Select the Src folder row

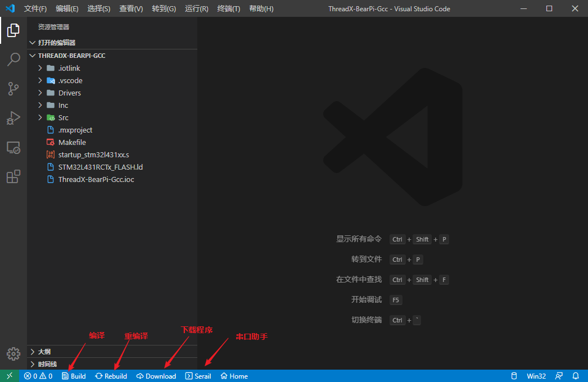(112, 117)
